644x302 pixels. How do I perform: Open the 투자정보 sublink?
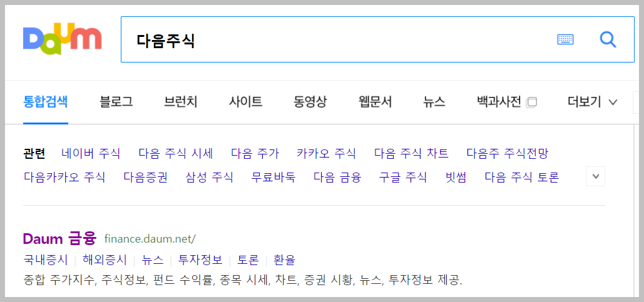click(200, 259)
